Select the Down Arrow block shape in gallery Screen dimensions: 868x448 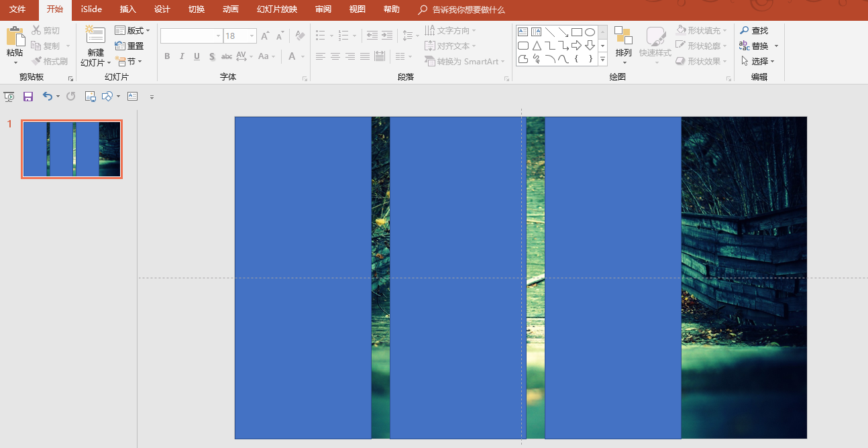click(590, 46)
